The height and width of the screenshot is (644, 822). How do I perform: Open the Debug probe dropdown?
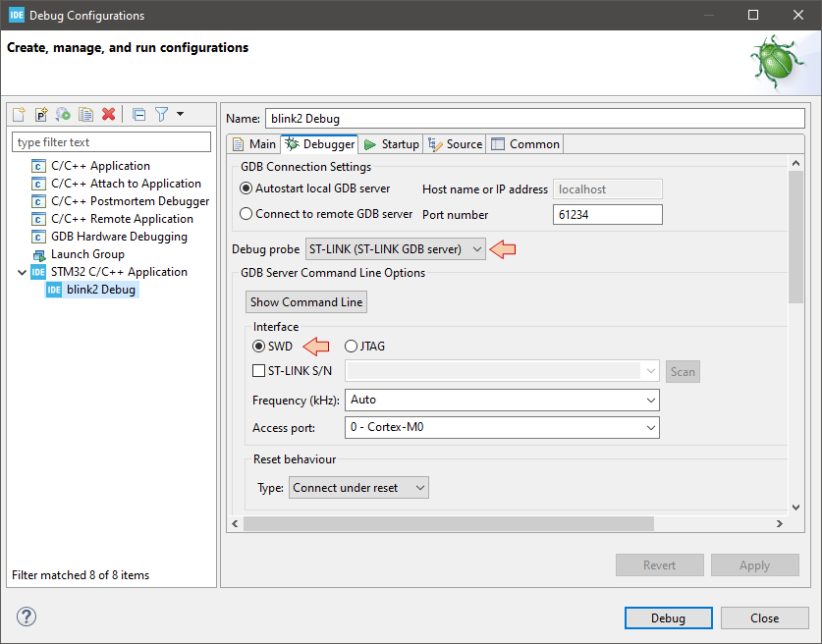(x=395, y=249)
